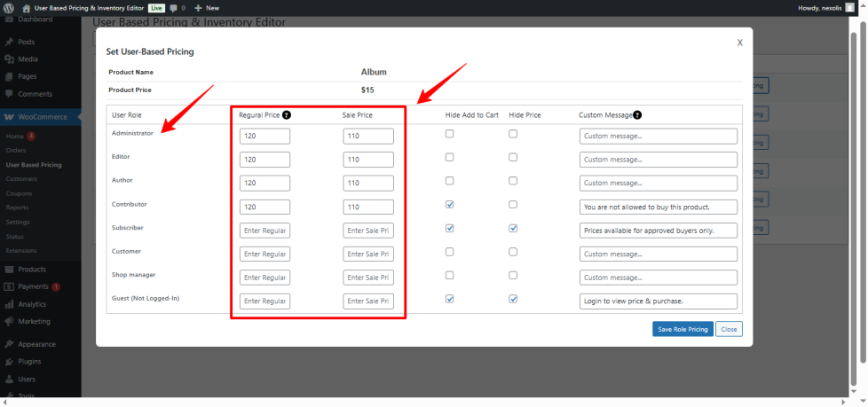Click the WordPress logo icon

click(x=8, y=8)
